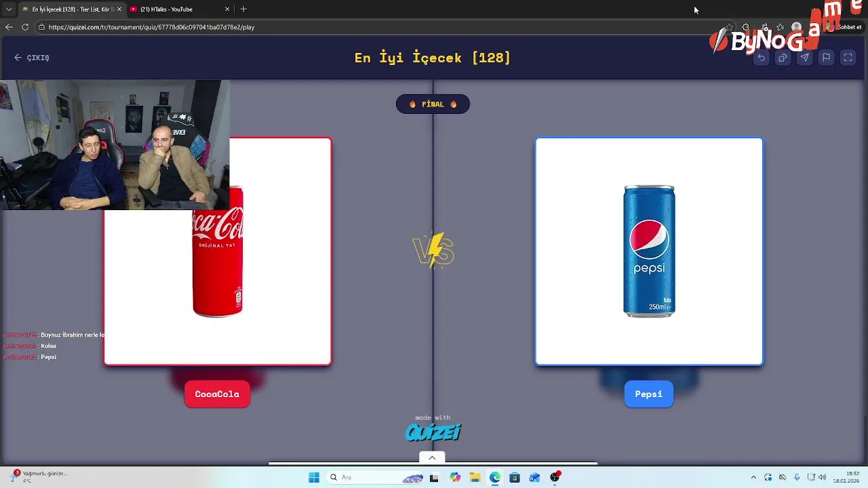Click the round dark app taskbar icon
The width and height of the screenshot is (868, 488).
coord(555,477)
